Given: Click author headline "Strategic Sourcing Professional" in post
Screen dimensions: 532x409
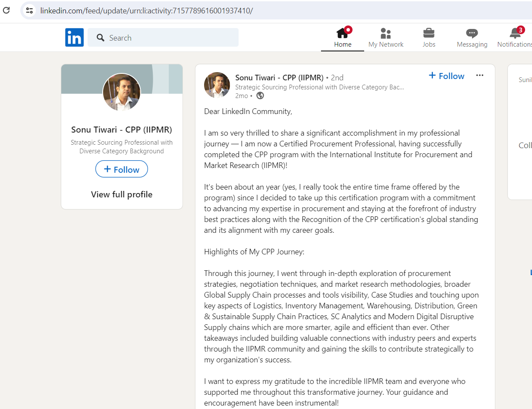Looking at the screenshot, I should point(319,87).
